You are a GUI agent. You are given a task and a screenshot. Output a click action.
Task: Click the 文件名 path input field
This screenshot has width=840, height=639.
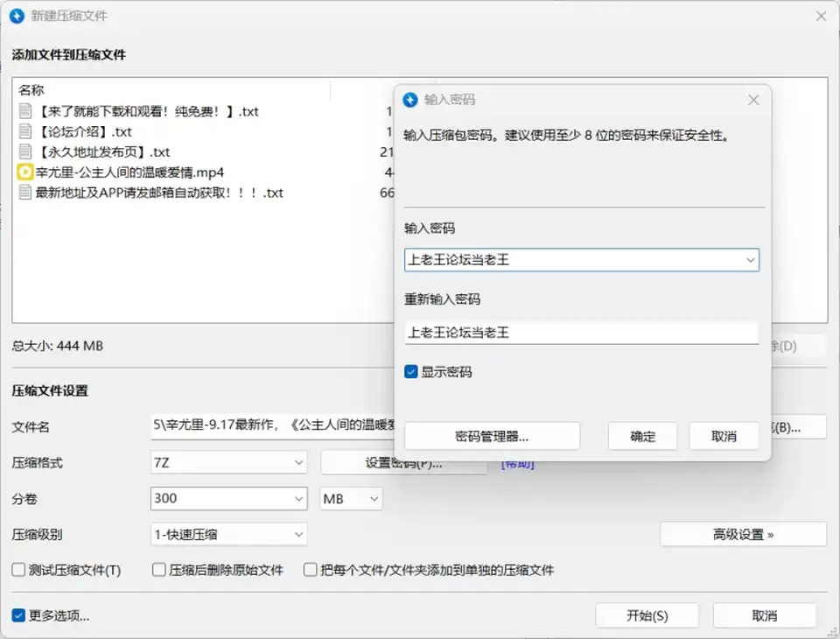(273, 426)
